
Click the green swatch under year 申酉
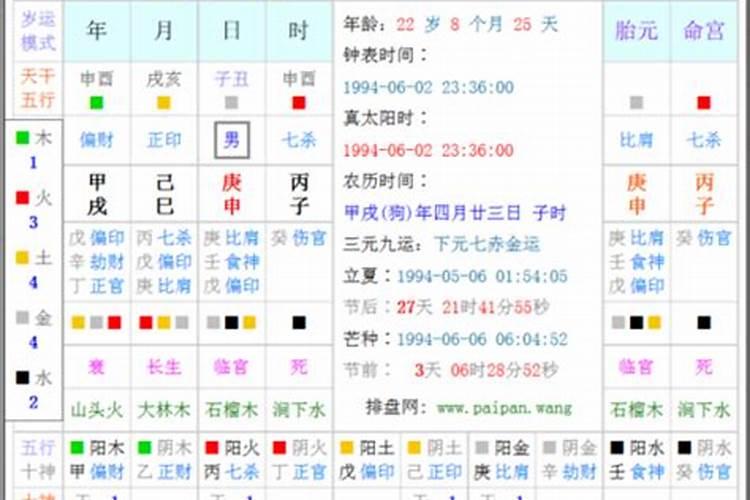coord(97,103)
